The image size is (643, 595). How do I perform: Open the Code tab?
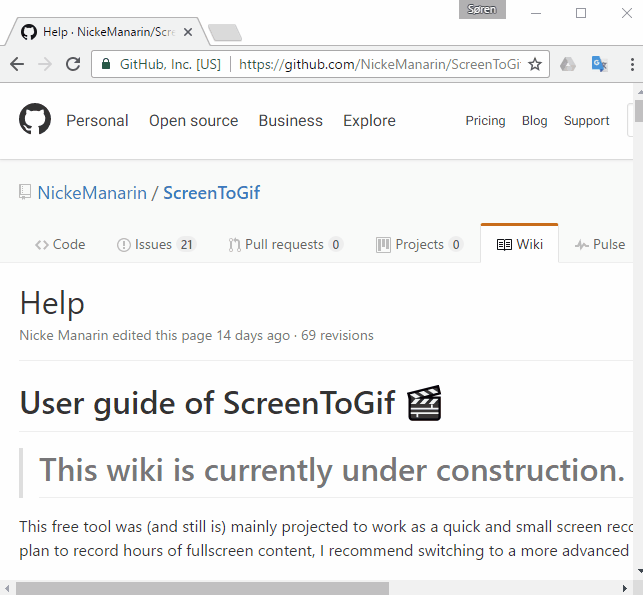pos(60,244)
